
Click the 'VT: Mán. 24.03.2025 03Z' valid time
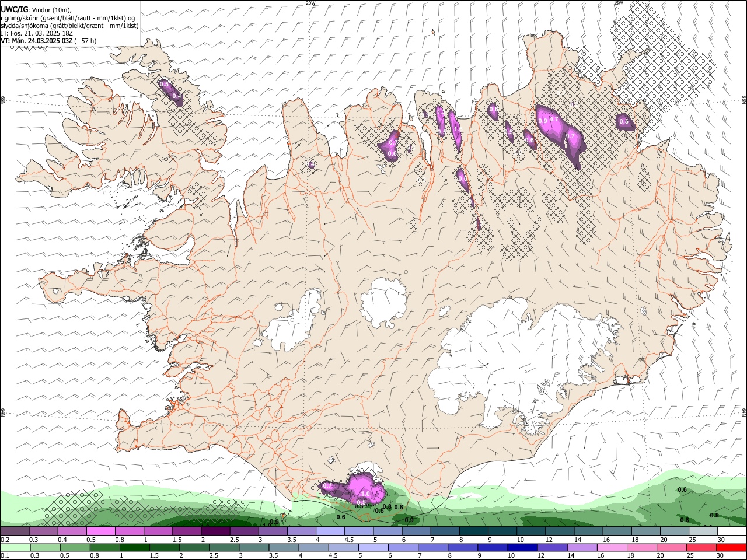tap(37, 41)
